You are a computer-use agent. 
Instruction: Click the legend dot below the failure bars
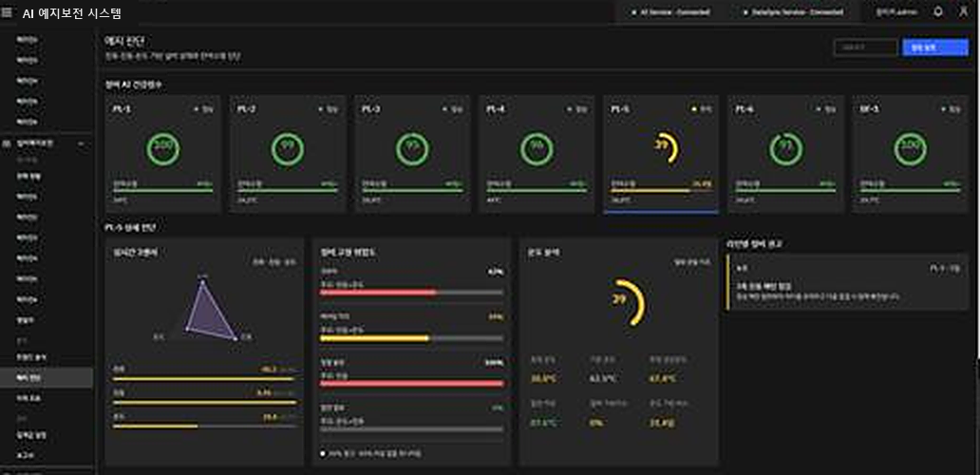[323, 453]
